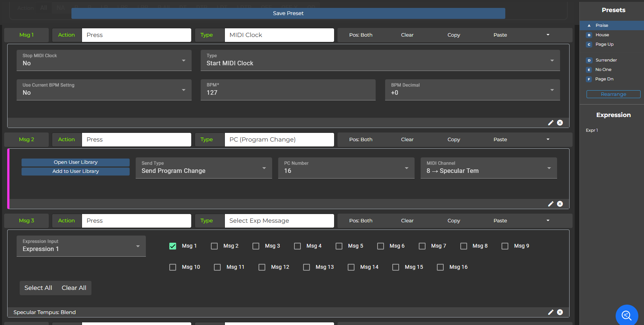Click the pencil edit icon in Msg 1
Viewport: 644px width, 325px height.
tap(551, 123)
